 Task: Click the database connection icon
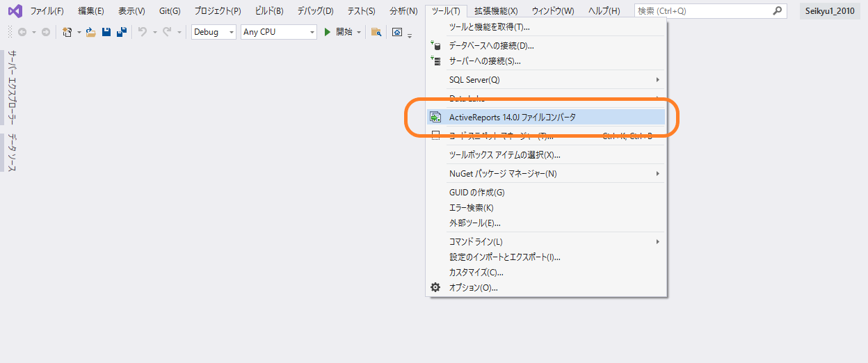(x=435, y=45)
